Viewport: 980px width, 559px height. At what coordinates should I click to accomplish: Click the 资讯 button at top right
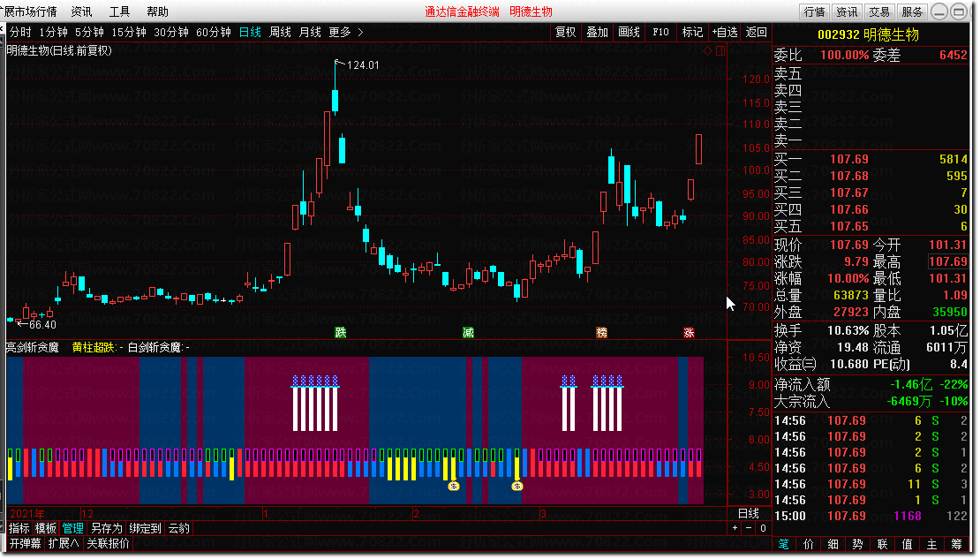coord(847,11)
